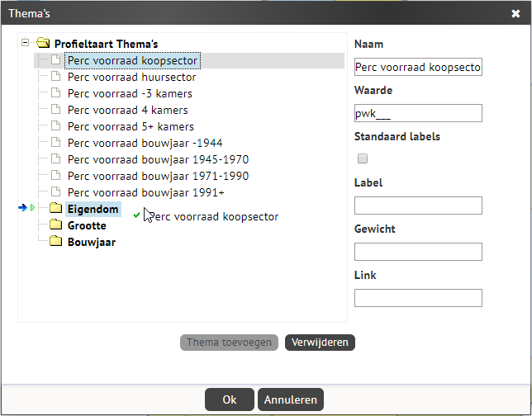Click the Eigendom folder icon
This screenshot has height=416, width=532.
tap(55, 208)
